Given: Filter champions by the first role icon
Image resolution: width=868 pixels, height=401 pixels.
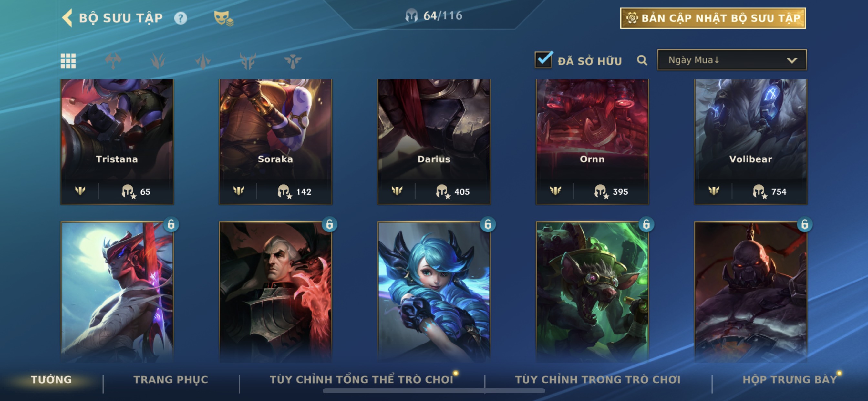Looking at the screenshot, I should point(113,61).
